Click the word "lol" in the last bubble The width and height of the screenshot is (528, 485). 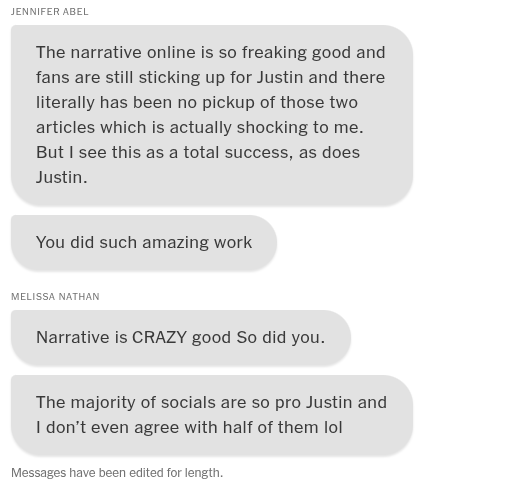(x=333, y=427)
